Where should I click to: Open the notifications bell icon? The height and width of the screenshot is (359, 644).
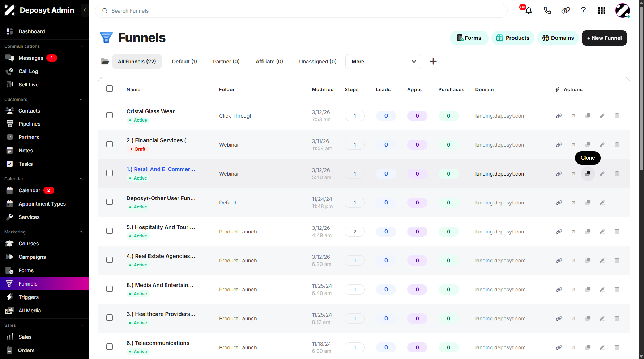[529, 10]
